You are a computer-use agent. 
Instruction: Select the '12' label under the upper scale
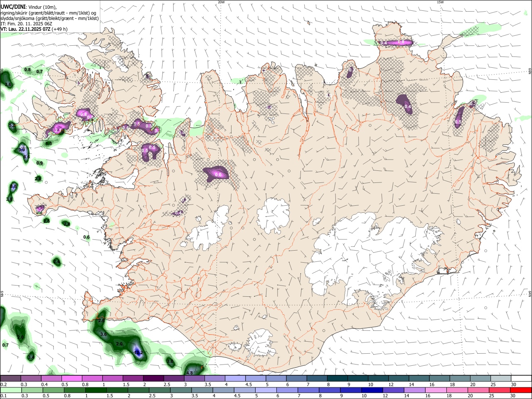click(x=391, y=384)
